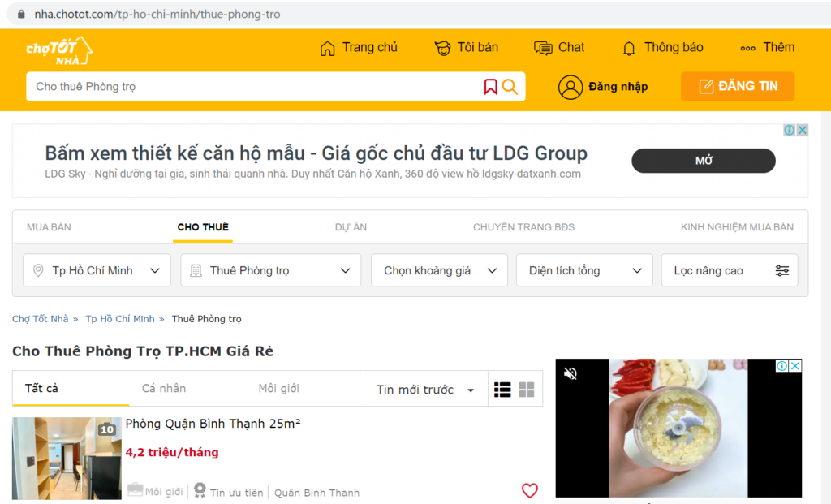Open the Bình Thạnh room listing thumbnail

[67, 459]
